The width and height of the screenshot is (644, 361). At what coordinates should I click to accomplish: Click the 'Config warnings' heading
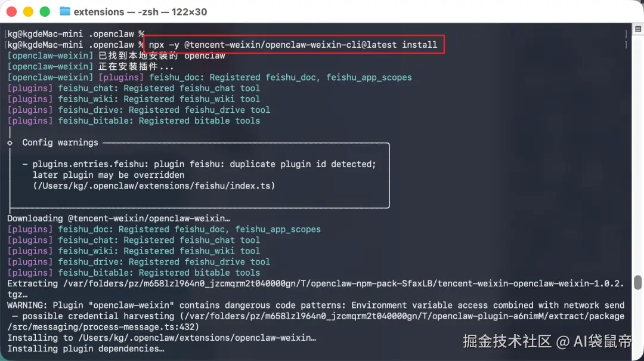60,143
